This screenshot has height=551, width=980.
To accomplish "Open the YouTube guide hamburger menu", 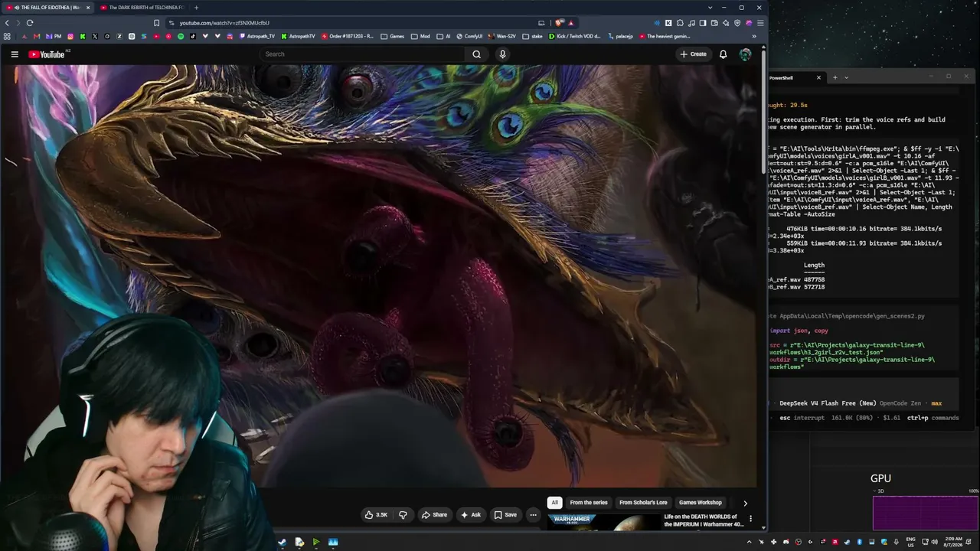I will (15, 54).
